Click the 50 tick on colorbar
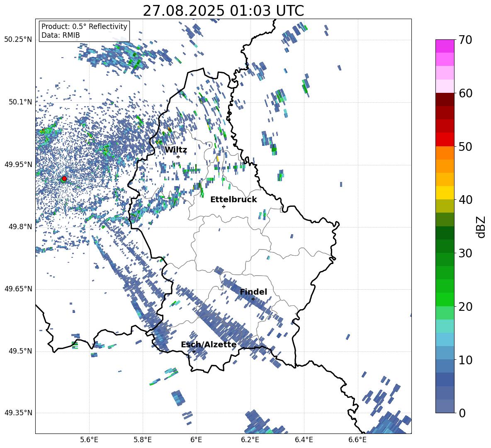The image size is (491, 448). 465,146
